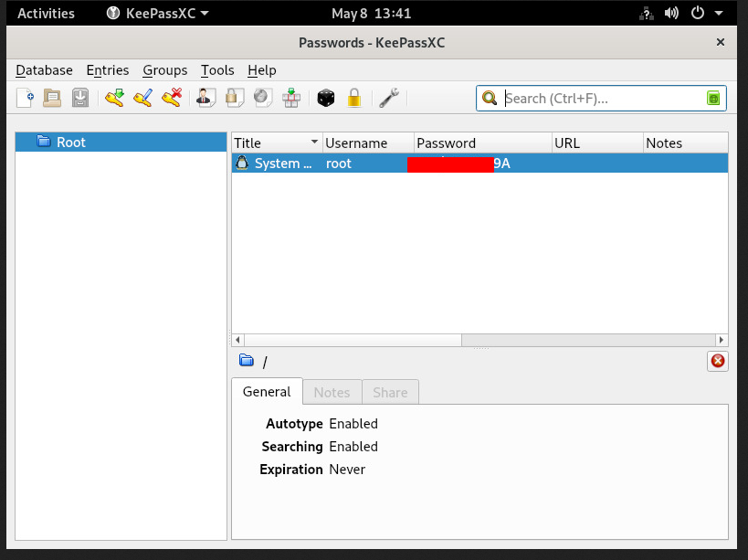Delete the entry with key red-X icon
Screen dimensions: 748x560
[x=172, y=99]
